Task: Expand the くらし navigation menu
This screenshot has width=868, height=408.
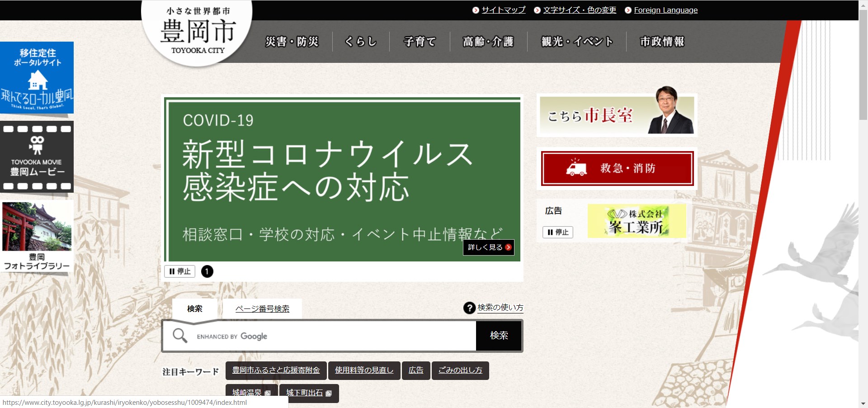Action: (x=361, y=42)
